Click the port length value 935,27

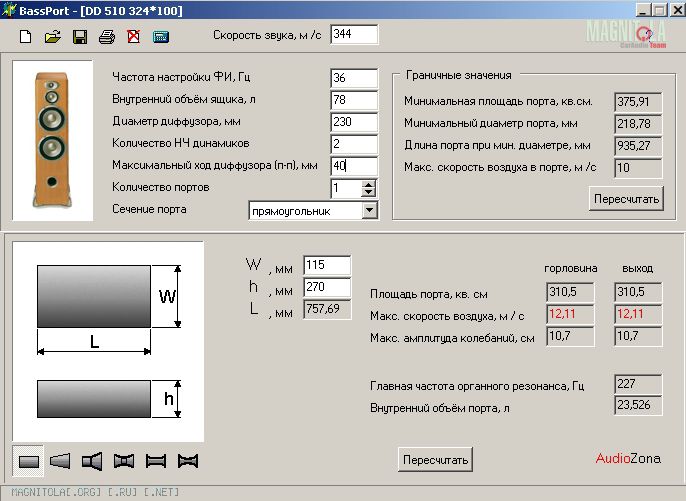(x=638, y=146)
